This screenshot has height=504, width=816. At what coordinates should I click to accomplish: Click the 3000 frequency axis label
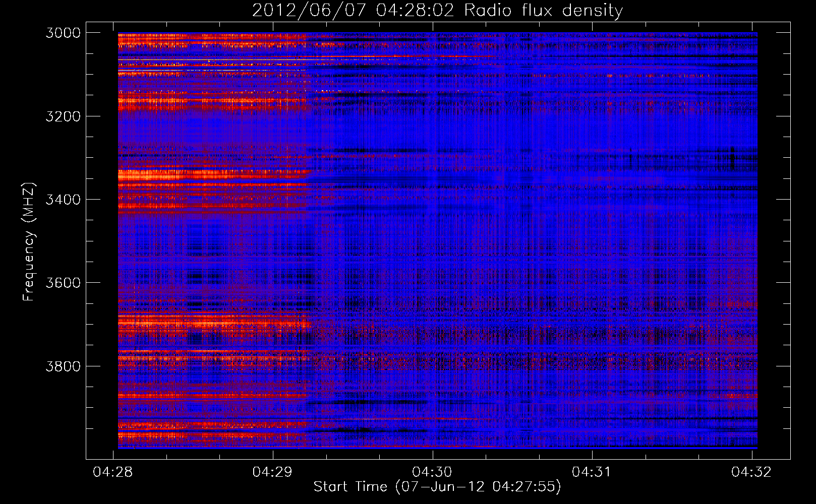point(63,33)
